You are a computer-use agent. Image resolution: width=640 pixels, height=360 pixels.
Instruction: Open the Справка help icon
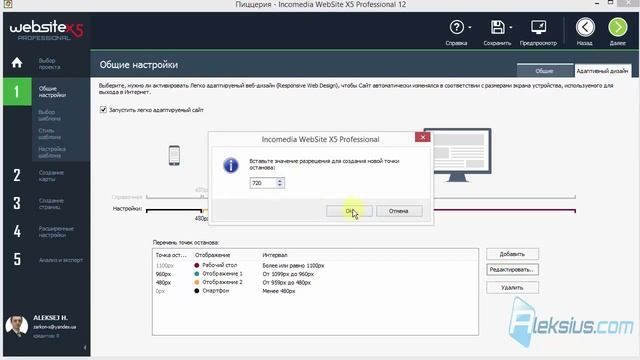(456, 28)
